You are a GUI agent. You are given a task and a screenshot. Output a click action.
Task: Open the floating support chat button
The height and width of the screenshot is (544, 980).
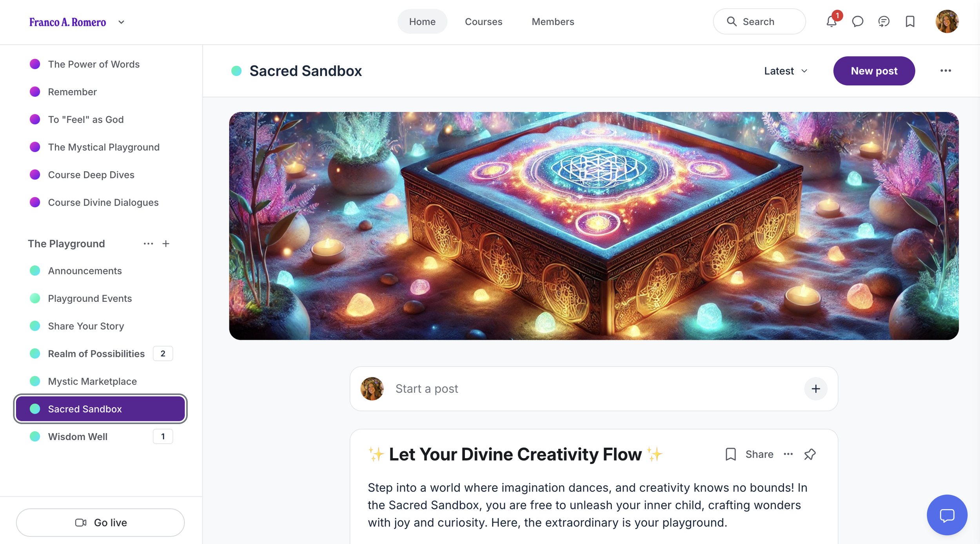[947, 515]
